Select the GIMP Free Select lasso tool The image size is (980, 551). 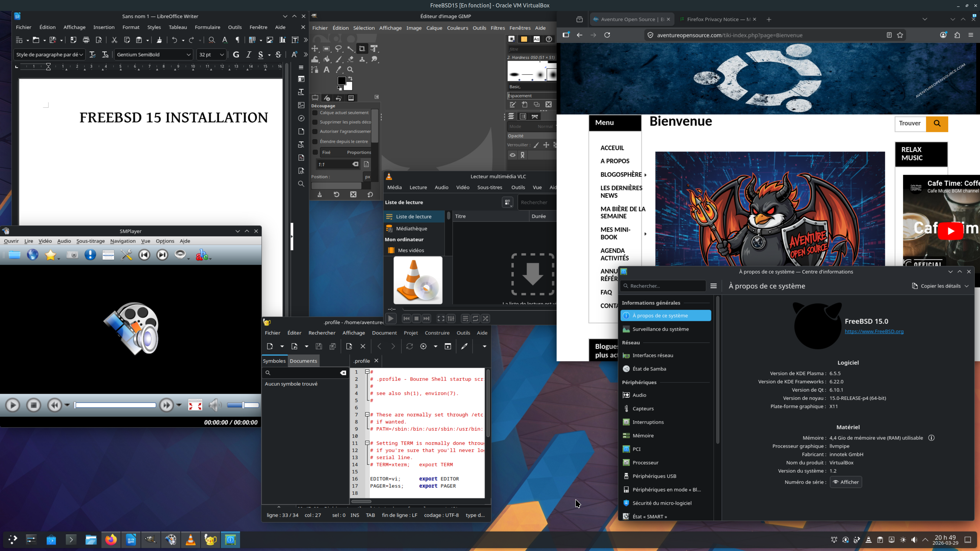pyautogui.click(x=338, y=48)
